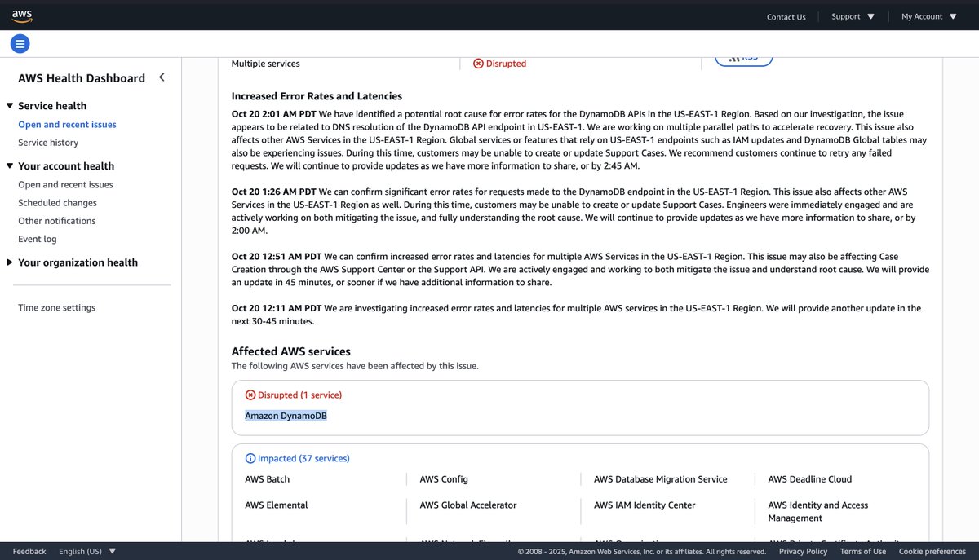Screen dimensions: 979x560
Task: Click the Impacted (37 services) heading
Action: (303, 459)
